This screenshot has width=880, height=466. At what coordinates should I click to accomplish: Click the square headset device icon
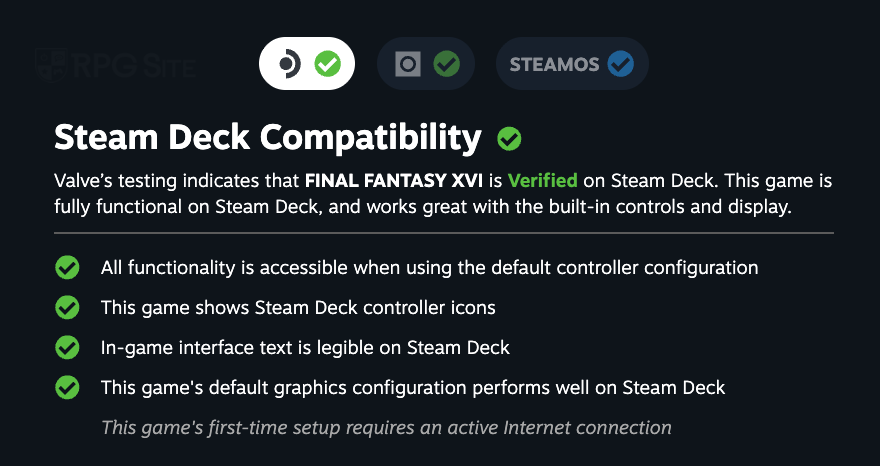[x=408, y=64]
